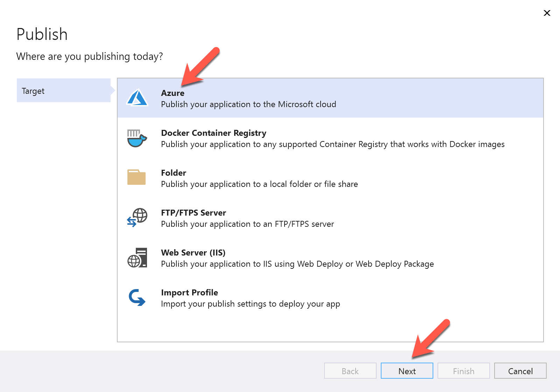Click the Finish button

(463, 371)
